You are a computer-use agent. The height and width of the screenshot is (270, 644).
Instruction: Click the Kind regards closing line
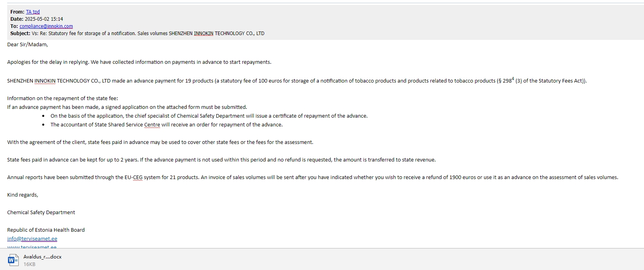click(23, 195)
